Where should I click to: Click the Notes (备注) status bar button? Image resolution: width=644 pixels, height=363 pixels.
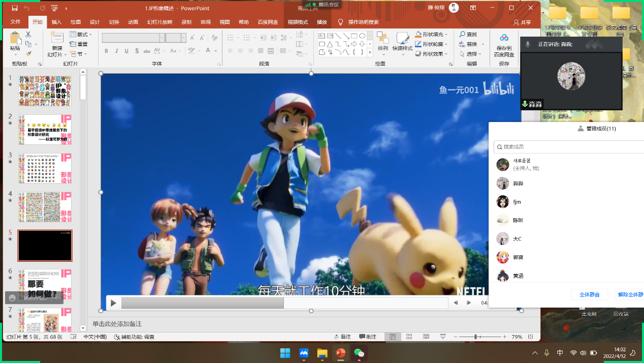click(x=342, y=337)
